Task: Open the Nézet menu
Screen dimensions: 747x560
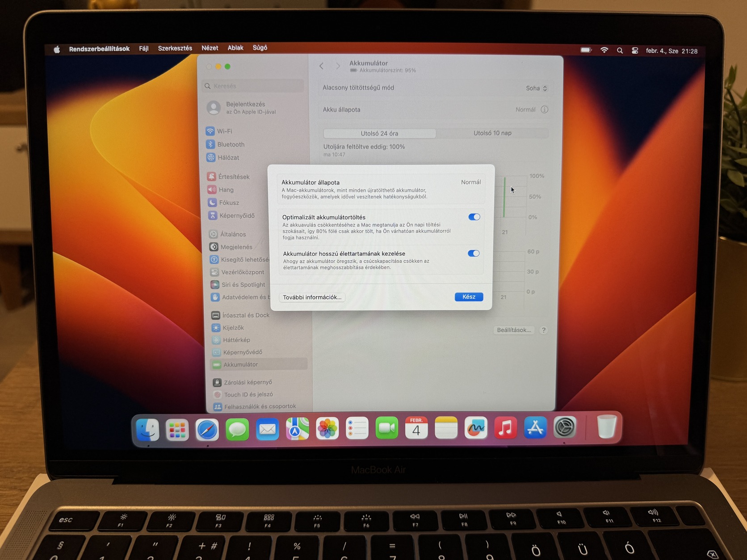Action: [210, 48]
